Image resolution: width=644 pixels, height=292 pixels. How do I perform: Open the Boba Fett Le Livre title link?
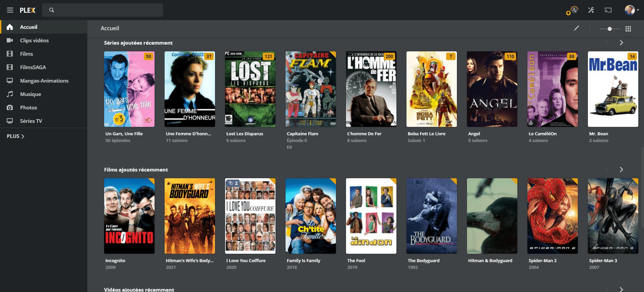pos(426,134)
